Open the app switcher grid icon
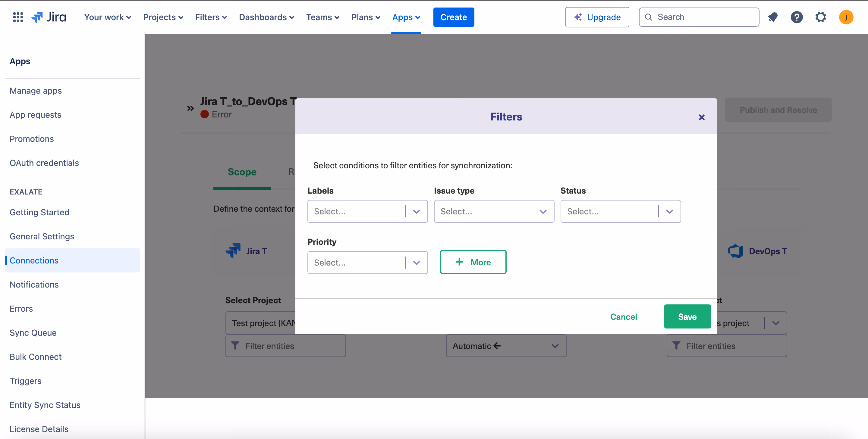This screenshot has width=868, height=439. [17, 17]
